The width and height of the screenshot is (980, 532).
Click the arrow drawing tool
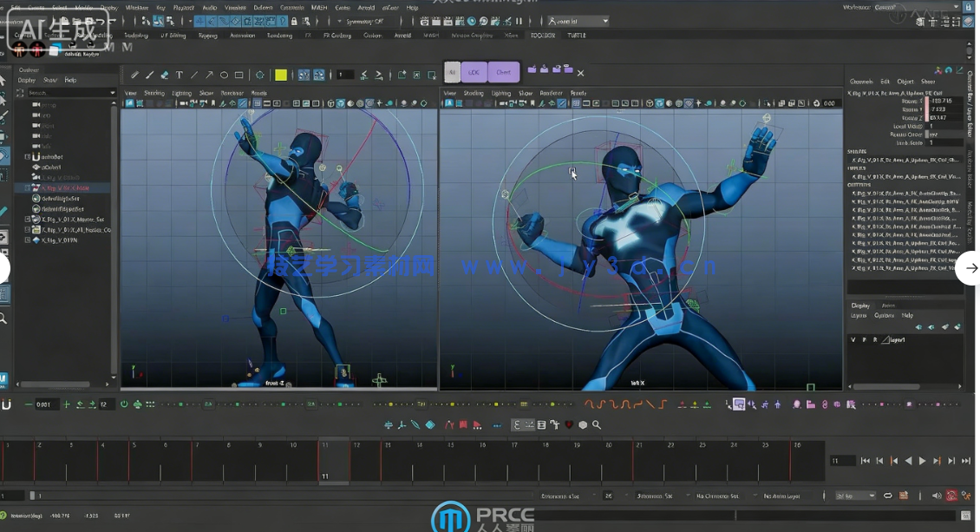click(209, 76)
